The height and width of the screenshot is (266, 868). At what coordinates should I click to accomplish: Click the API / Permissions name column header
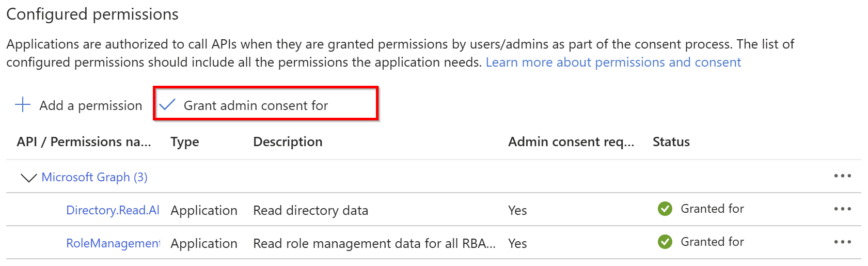pyautogui.click(x=84, y=142)
